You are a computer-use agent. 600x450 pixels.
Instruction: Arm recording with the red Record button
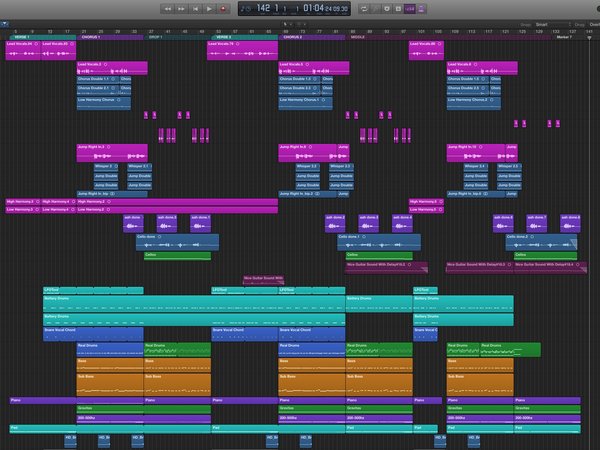pos(223,9)
